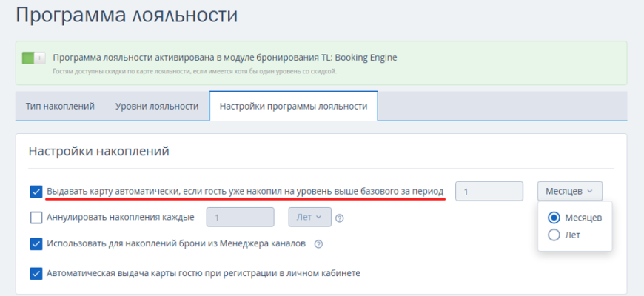Toggle the loyalty program activation switch

(34, 58)
